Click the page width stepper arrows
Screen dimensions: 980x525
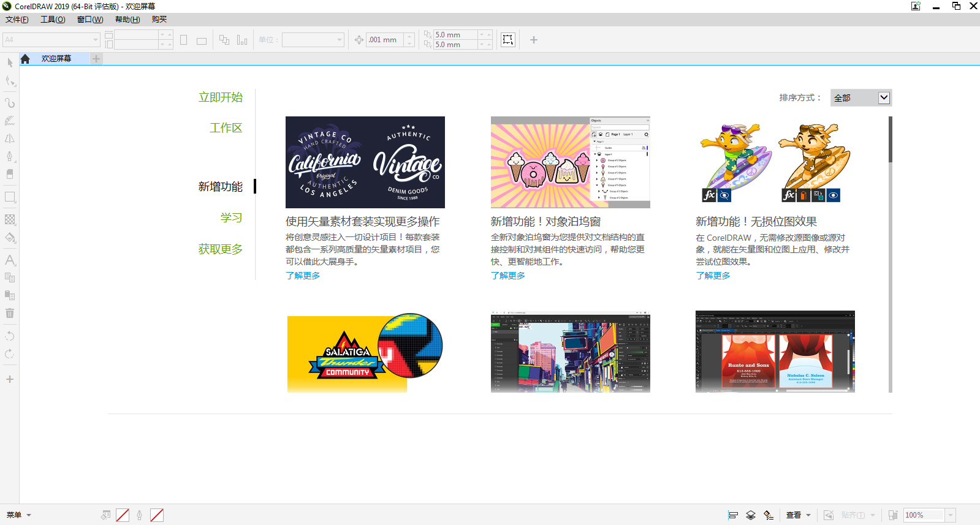(x=165, y=35)
